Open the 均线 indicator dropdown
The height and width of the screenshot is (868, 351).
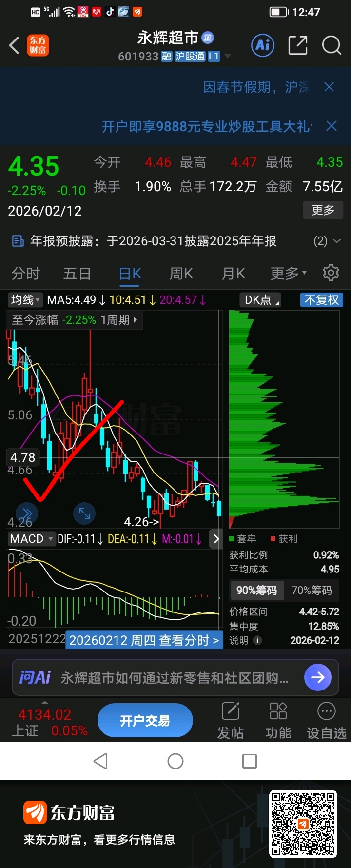point(26,300)
